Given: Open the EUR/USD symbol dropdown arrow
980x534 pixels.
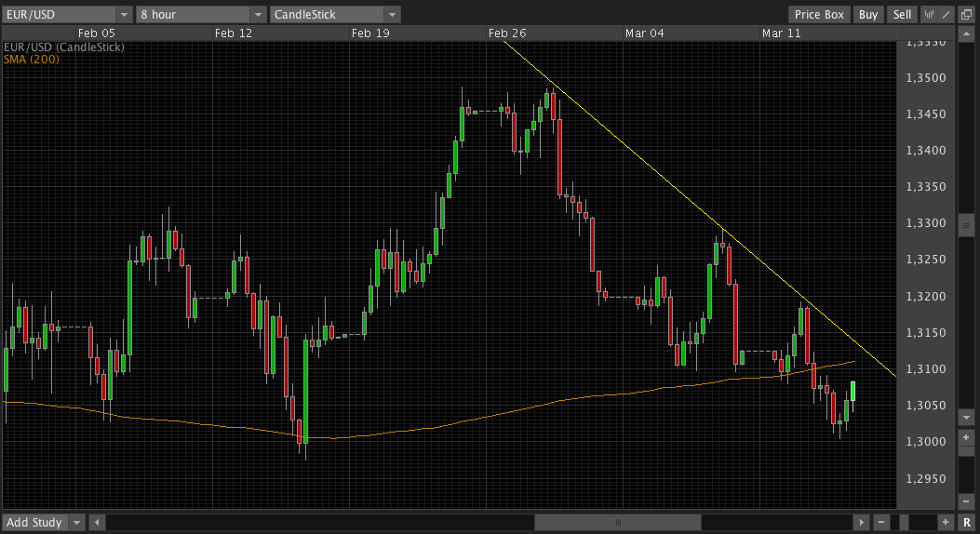Looking at the screenshot, I should (124, 14).
